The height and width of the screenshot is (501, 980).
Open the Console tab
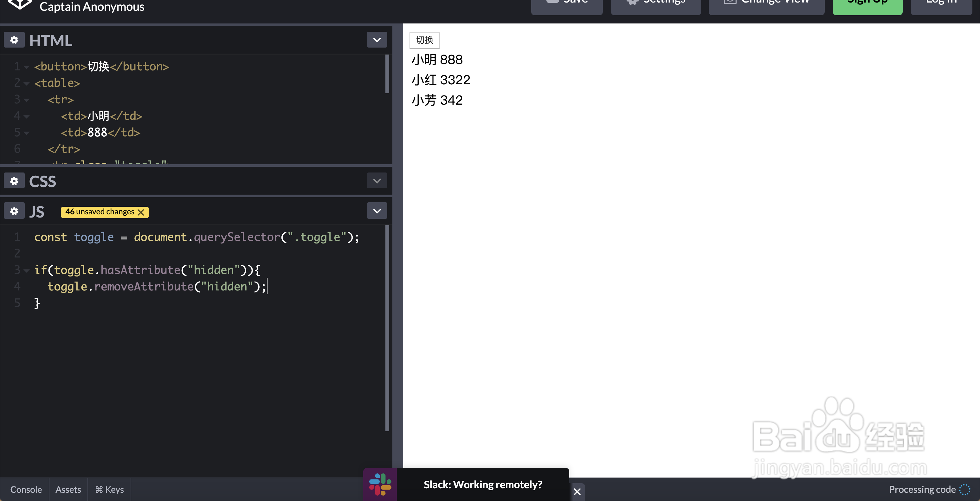click(26, 490)
